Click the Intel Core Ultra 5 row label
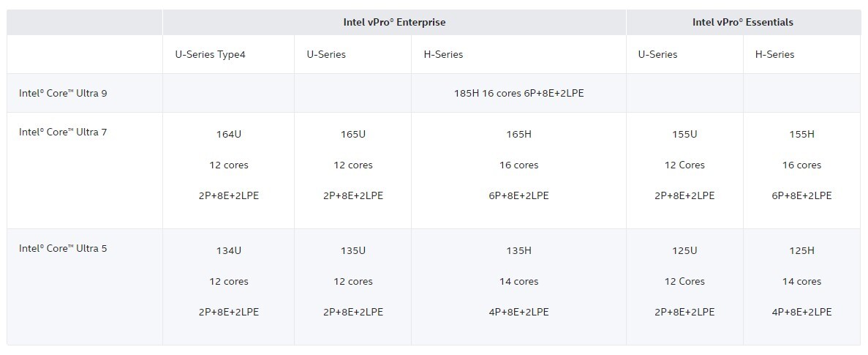Viewport: 868px width, 355px height. 63,249
